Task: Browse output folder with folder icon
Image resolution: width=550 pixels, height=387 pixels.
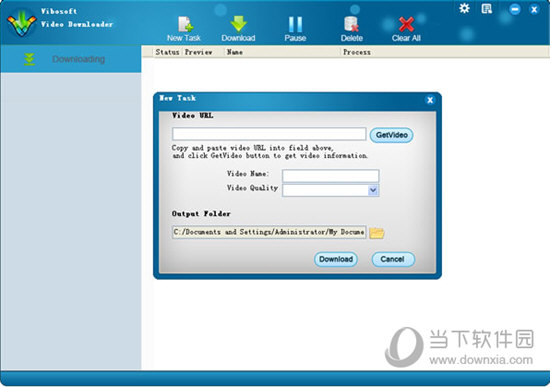Action: [377, 233]
